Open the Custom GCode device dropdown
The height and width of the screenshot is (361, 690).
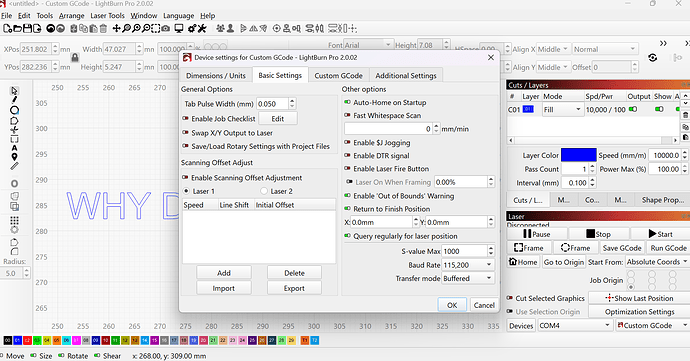click(x=652, y=326)
